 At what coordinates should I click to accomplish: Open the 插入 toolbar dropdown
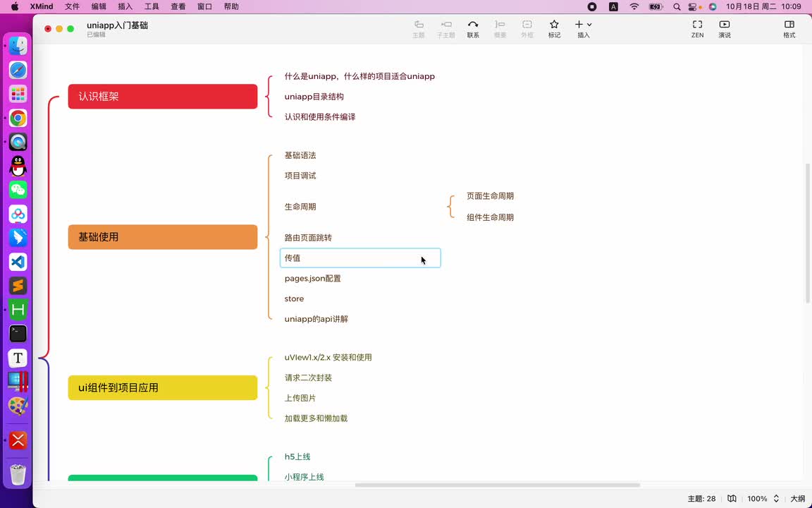click(x=584, y=29)
